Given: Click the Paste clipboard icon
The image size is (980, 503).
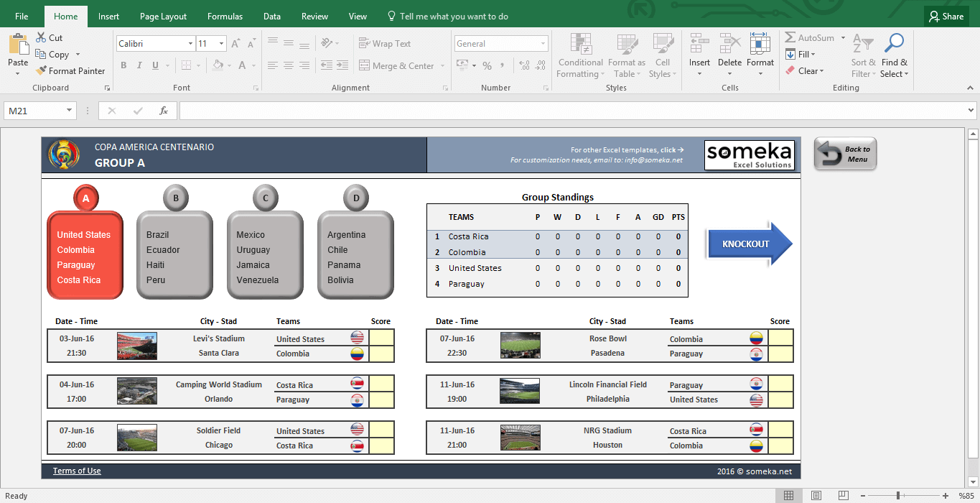Looking at the screenshot, I should click(x=18, y=45).
